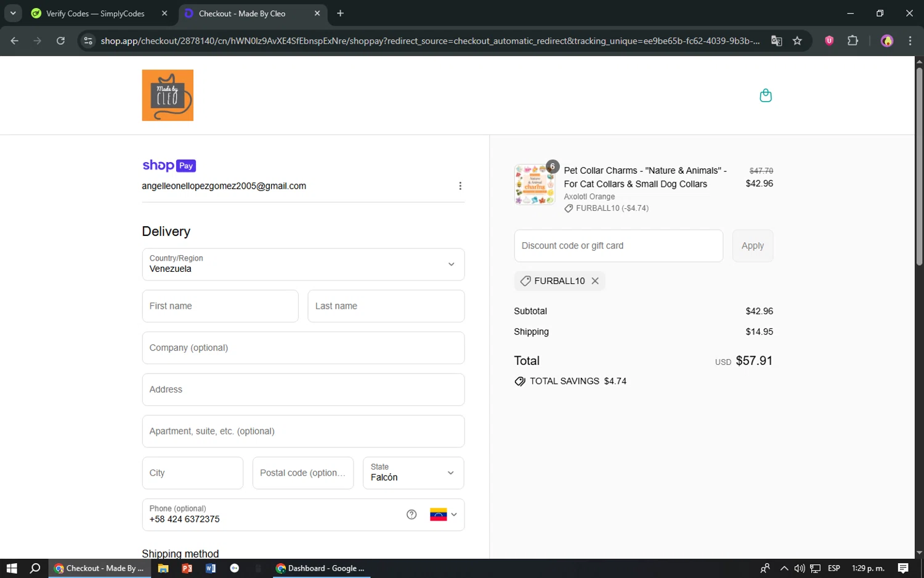The width and height of the screenshot is (924, 578).
Task: Close the Checkout - Made By Cleo tab
Action: [317, 14]
